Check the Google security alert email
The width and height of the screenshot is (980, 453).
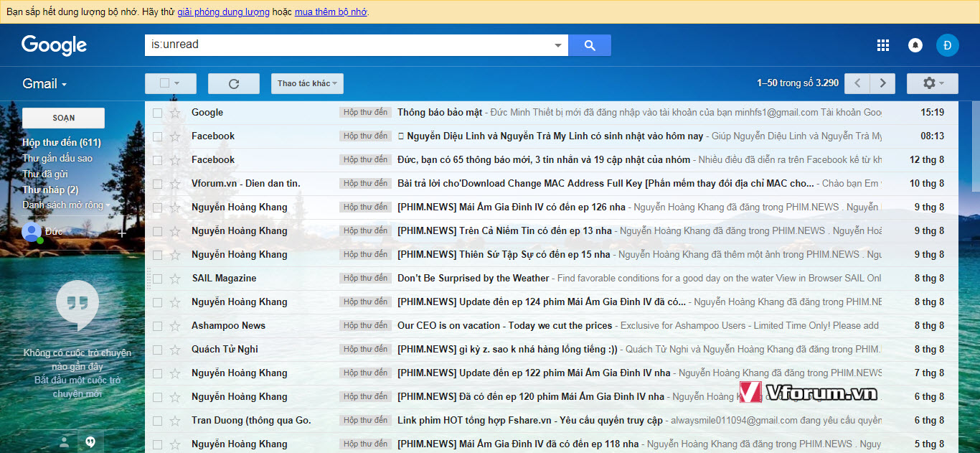click(x=157, y=113)
